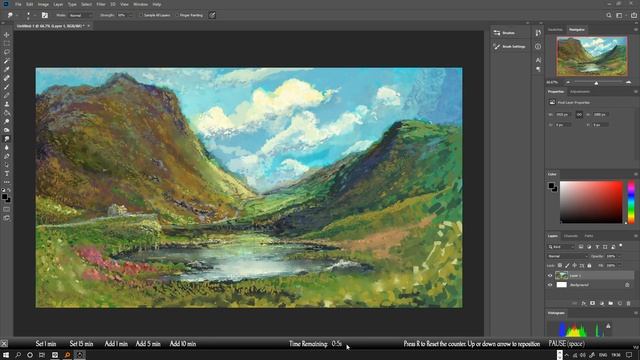Change screen mode icon in toolbar
This screenshot has height=360, width=640.
(7, 218)
